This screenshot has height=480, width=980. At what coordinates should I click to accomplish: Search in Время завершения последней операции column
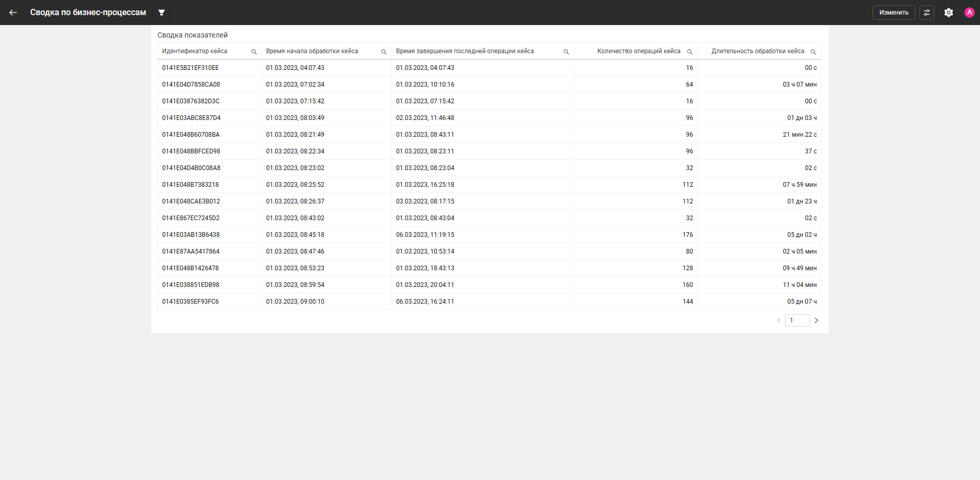point(566,52)
